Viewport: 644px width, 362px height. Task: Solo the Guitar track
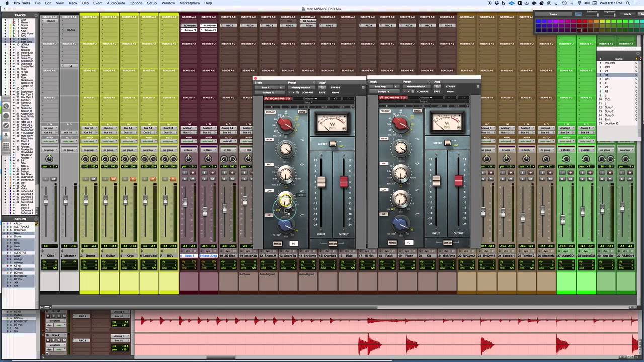pos(106,179)
